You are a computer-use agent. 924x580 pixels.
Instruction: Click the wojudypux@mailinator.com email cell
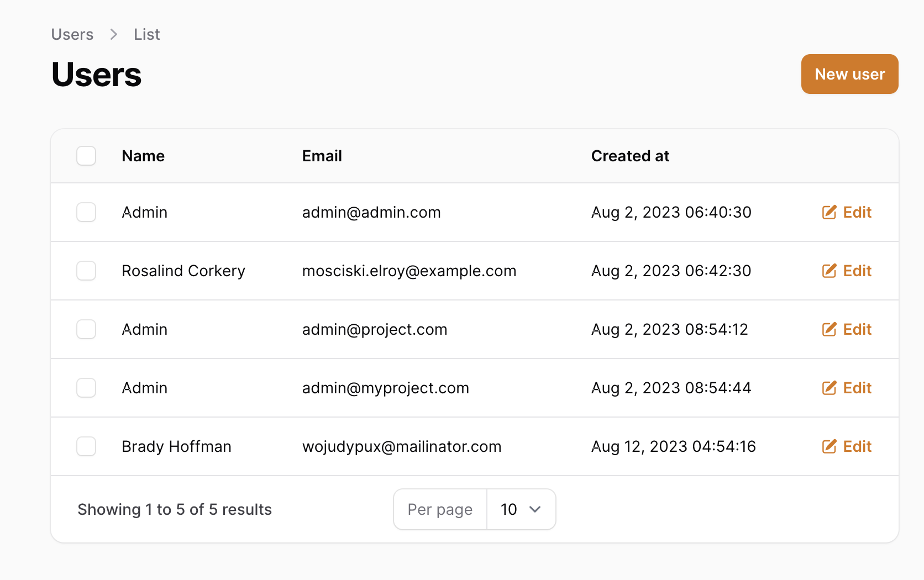tap(402, 446)
